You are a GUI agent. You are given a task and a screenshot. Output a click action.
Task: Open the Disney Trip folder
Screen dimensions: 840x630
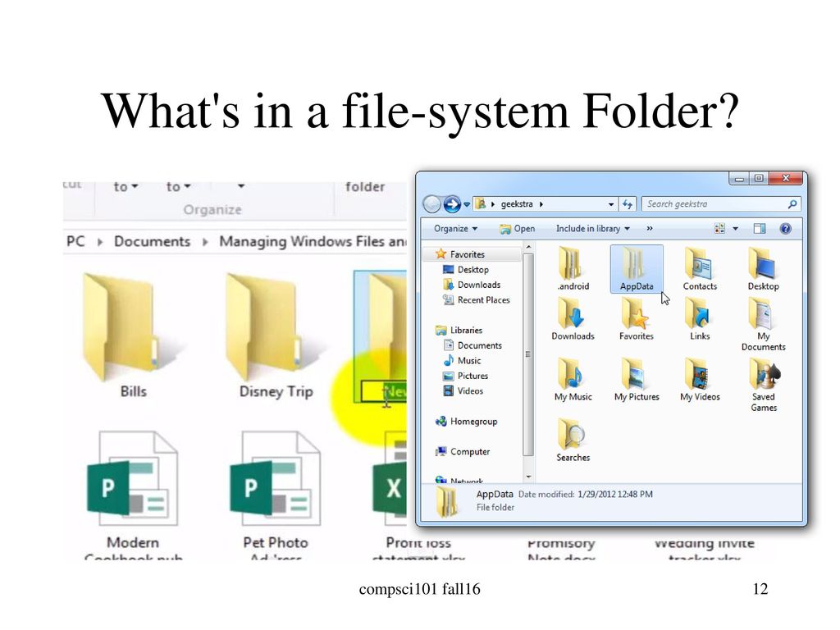click(276, 336)
